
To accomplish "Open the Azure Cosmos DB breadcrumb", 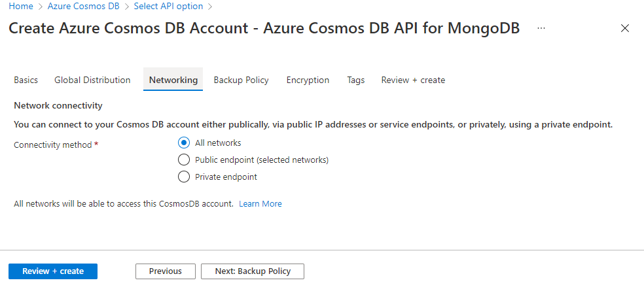I will pos(84,6).
